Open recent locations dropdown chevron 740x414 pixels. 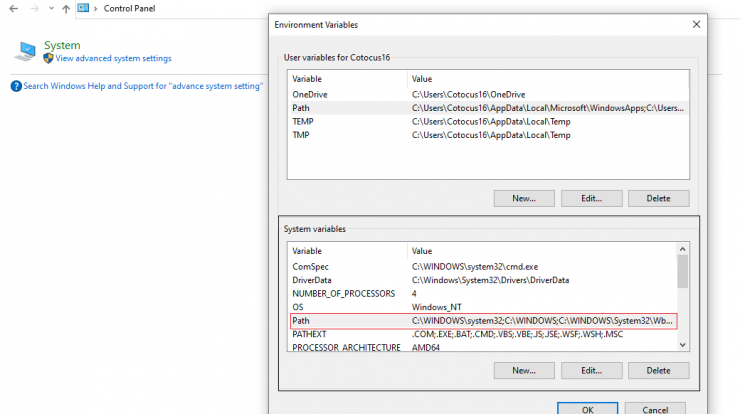tap(51, 8)
